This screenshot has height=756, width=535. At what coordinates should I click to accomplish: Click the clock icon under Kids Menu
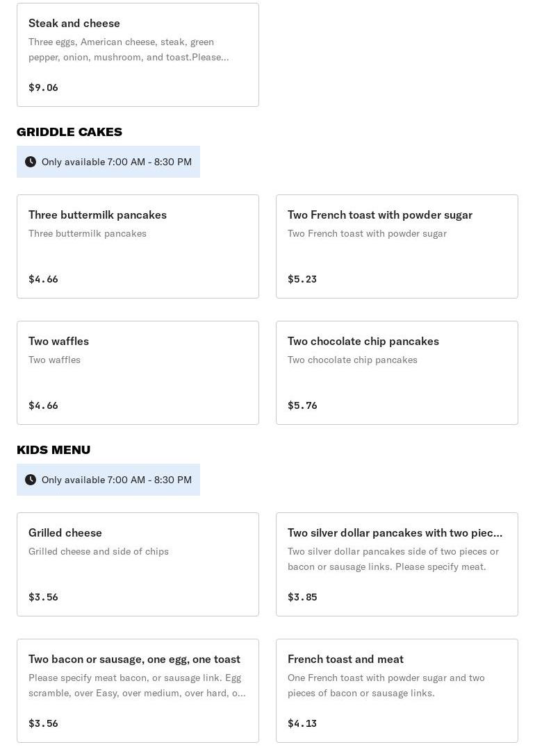31,480
